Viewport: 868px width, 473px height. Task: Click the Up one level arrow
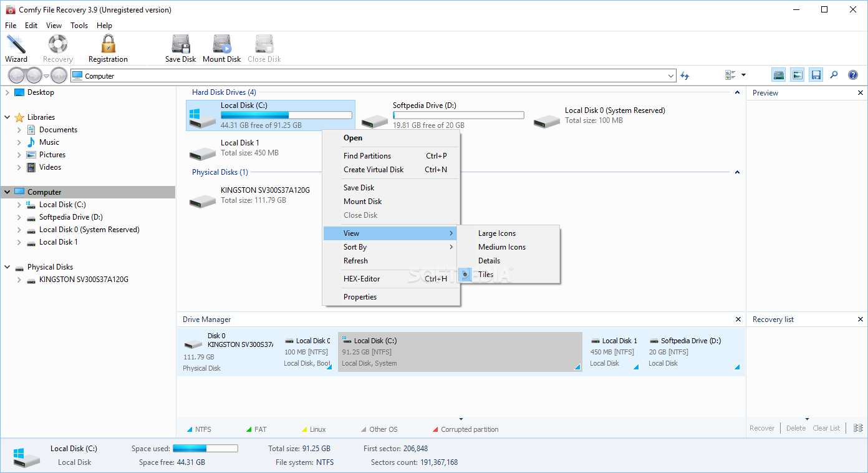pyautogui.click(x=59, y=76)
